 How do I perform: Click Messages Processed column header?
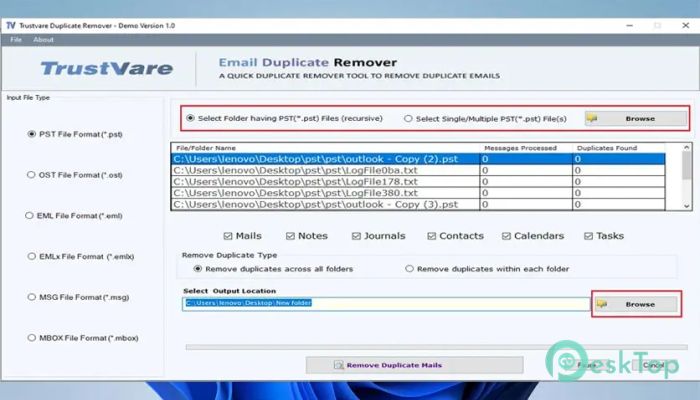click(526, 148)
